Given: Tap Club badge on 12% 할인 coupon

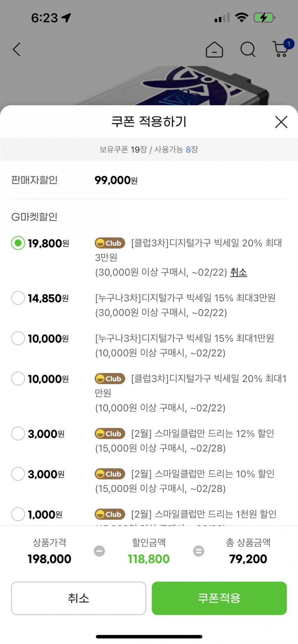Looking at the screenshot, I should pos(110,434).
